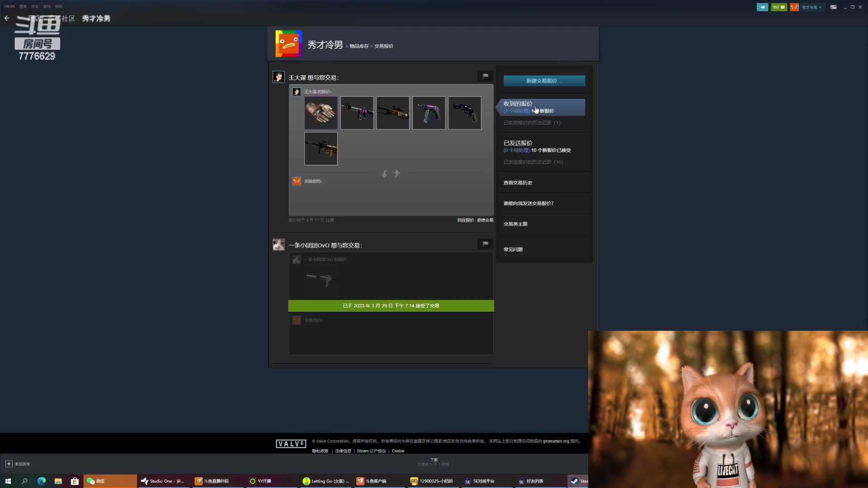Open WeChat from the taskbar
This screenshot has height=488, width=868.
point(96,481)
